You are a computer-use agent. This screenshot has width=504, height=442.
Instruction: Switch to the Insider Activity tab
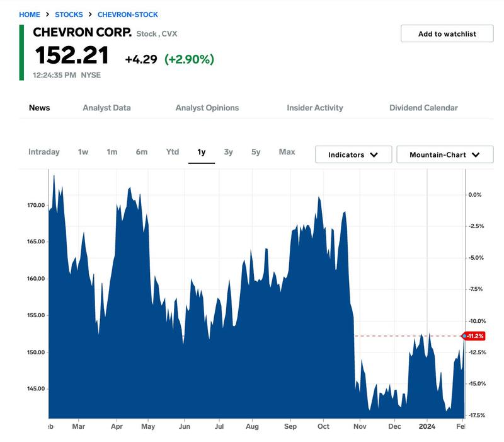[314, 108]
